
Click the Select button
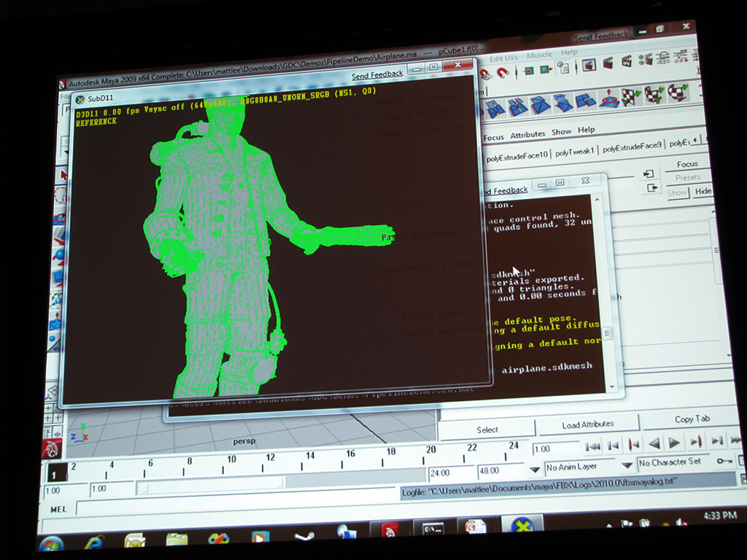click(x=487, y=429)
